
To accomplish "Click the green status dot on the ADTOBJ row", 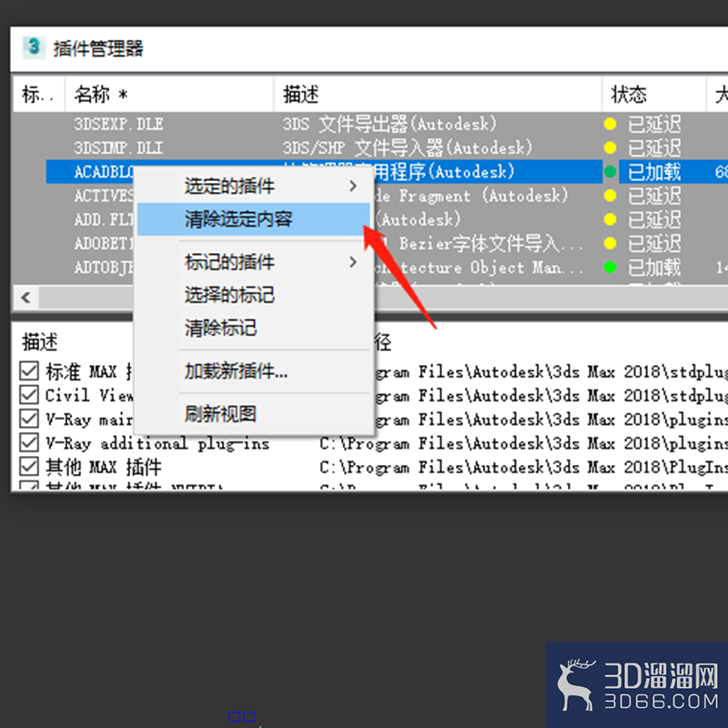I will click(x=610, y=268).
